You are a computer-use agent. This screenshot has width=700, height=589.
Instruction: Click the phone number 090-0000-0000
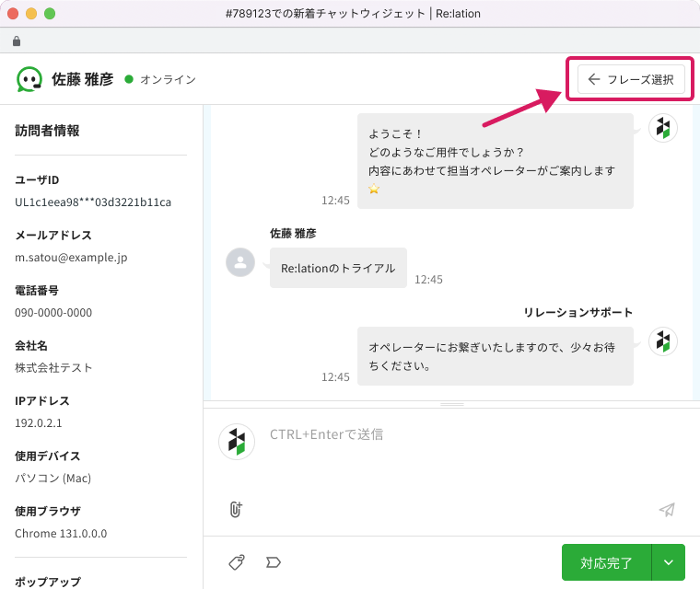(x=53, y=312)
